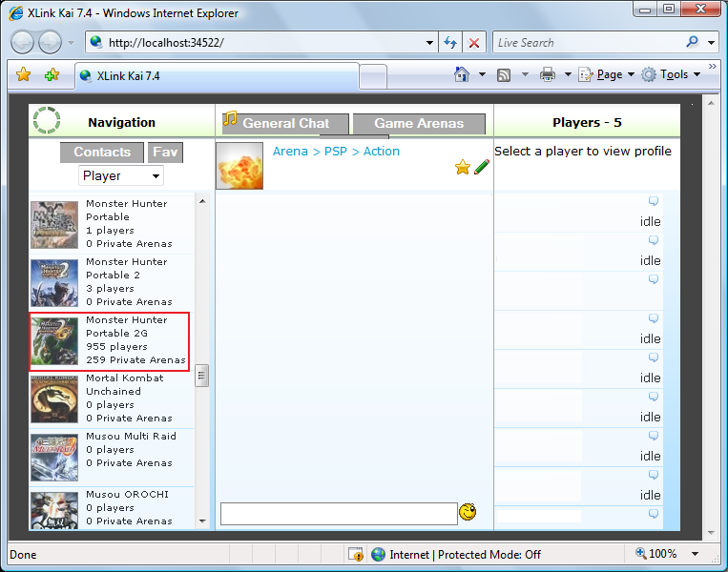728x572 pixels.
Task: Click chat bubble icon of fourth player
Action: 654,318
